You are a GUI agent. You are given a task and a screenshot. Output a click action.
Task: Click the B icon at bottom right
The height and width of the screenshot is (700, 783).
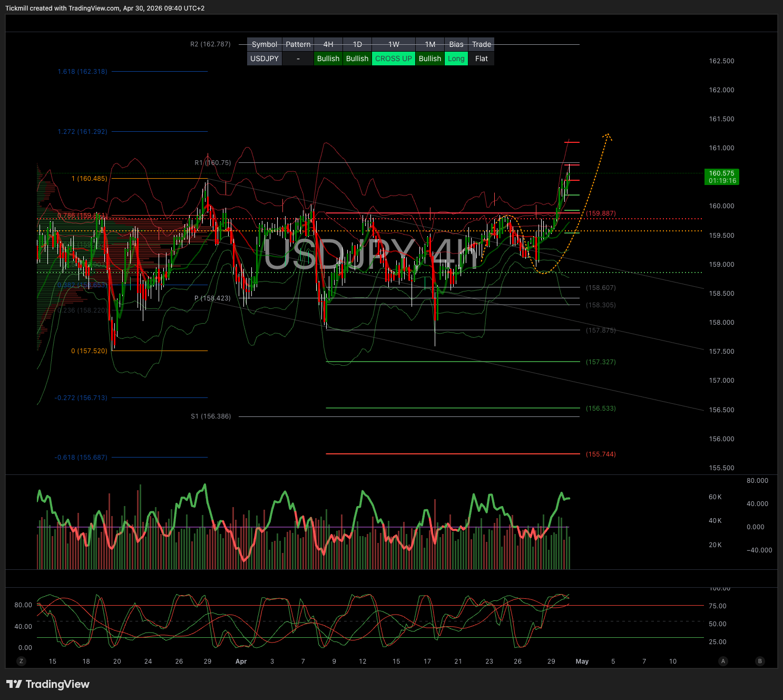pos(760,661)
